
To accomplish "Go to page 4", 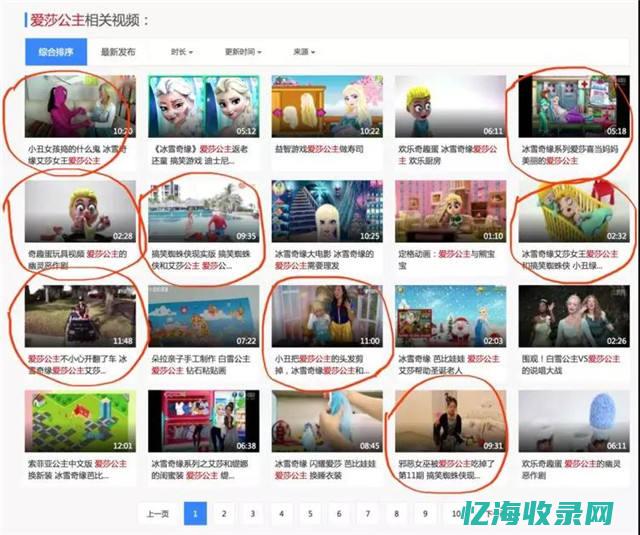I will coord(281,514).
